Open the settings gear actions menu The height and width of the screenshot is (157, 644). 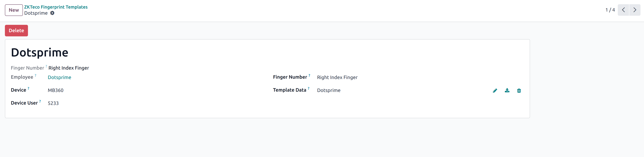(52, 13)
